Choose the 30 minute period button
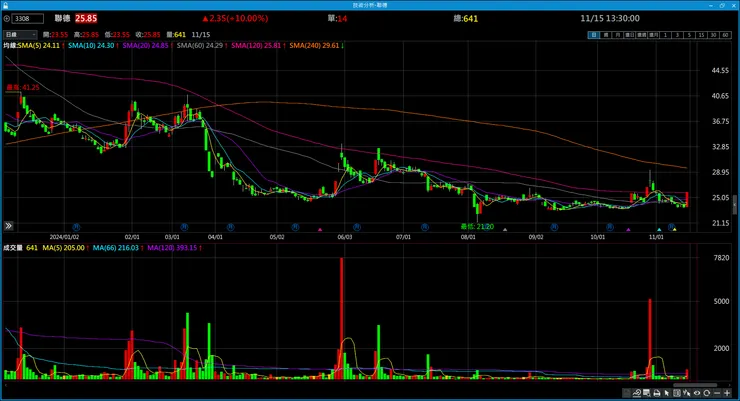Screen dimensions: 740x401 [714, 35]
